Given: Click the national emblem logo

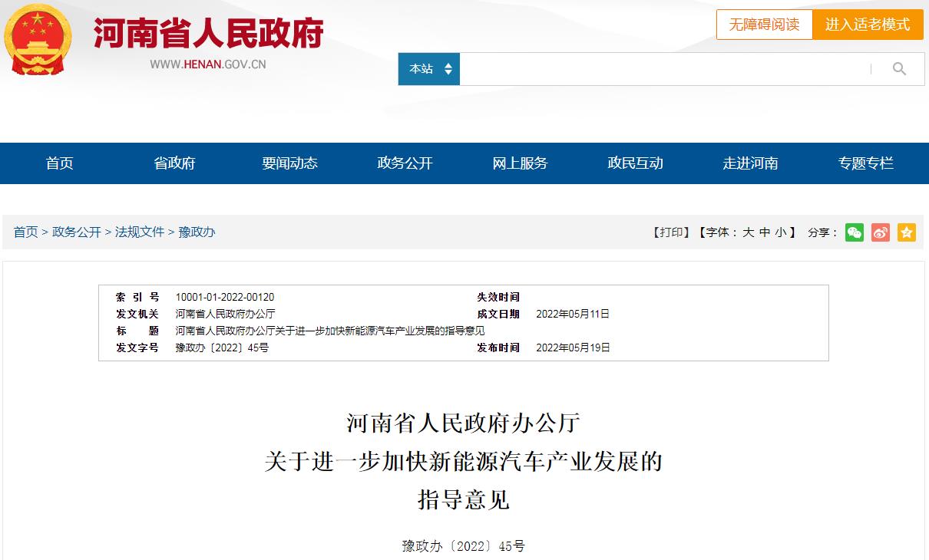Looking at the screenshot, I should (x=38, y=38).
